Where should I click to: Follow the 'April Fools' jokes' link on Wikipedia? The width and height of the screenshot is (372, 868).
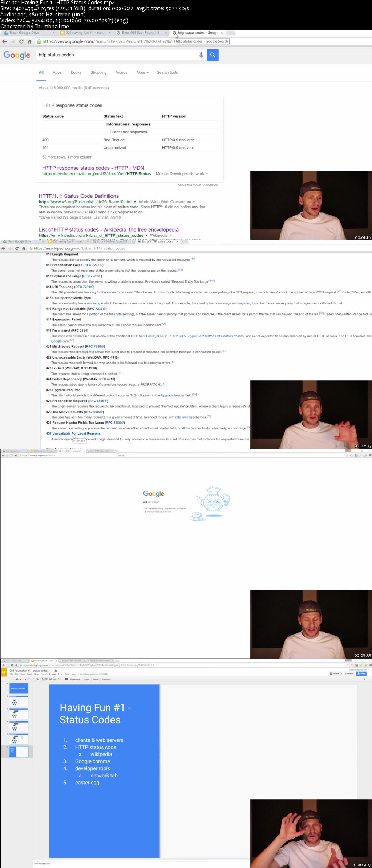(151, 336)
